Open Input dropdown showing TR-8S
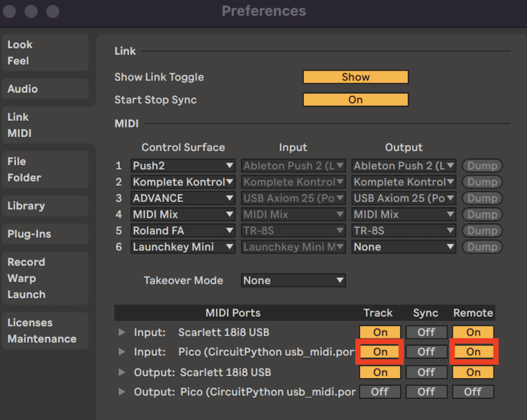The width and height of the screenshot is (527, 420). [293, 231]
